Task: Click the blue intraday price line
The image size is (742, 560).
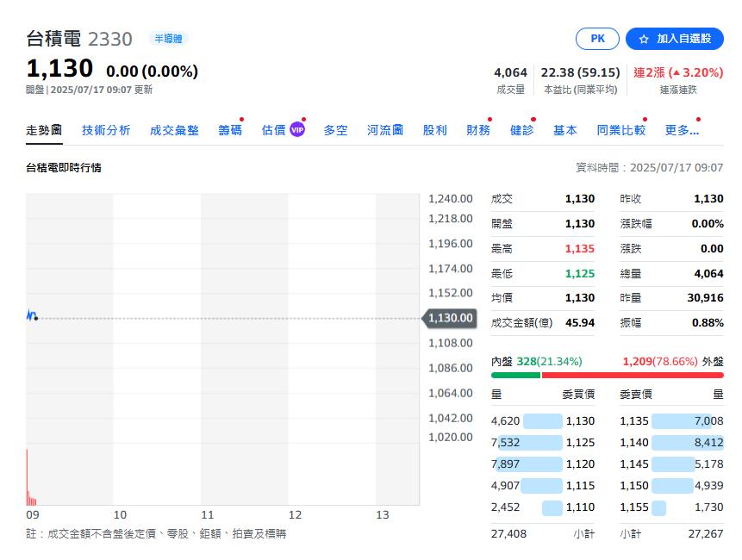Action: (x=31, y=315)
